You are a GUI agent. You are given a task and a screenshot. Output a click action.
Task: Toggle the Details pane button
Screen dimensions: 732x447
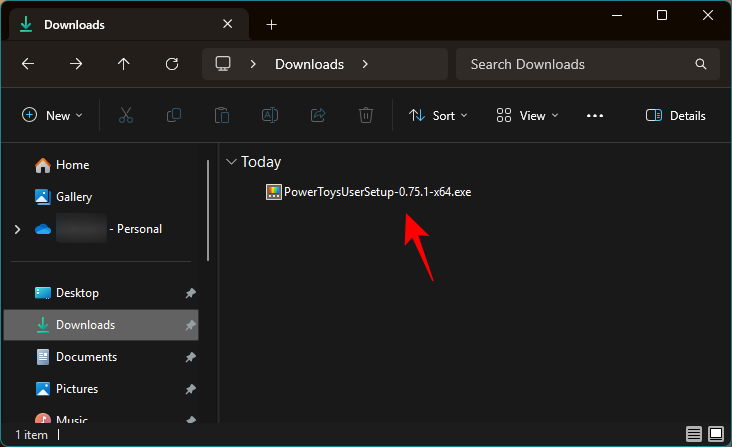pos(676,115)
